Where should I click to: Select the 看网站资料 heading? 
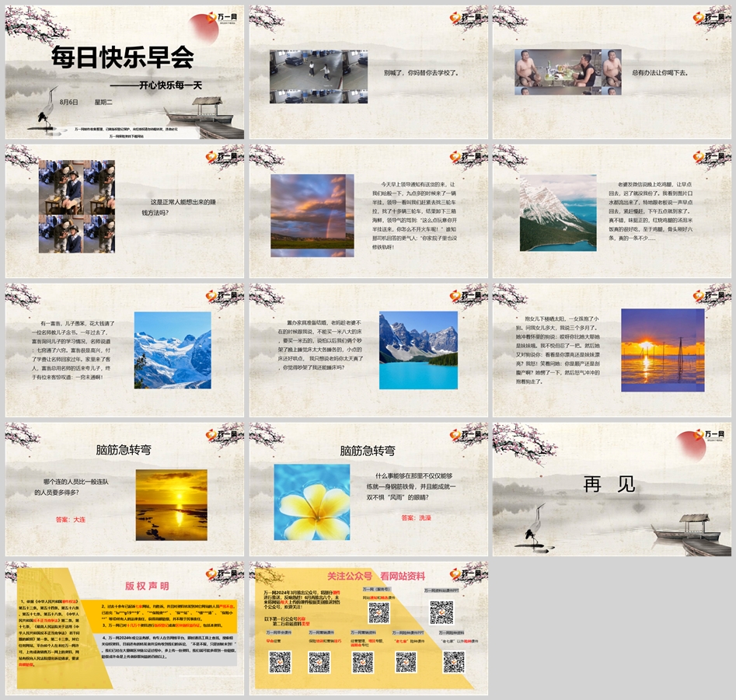[x=403, y=576]
